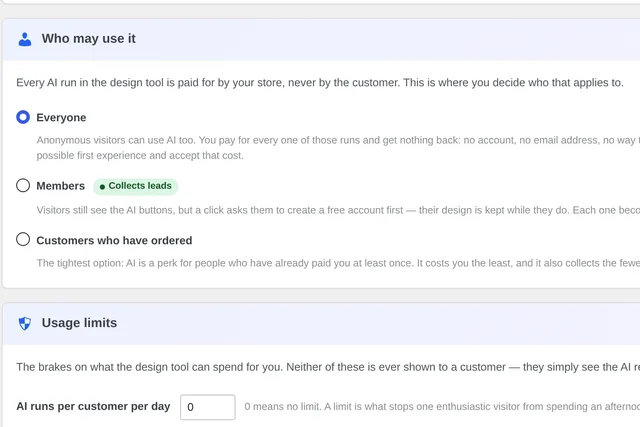Viewport: 640px width, 427px height.
Task: Click the Collects leads badge
Action: point(136,186)
